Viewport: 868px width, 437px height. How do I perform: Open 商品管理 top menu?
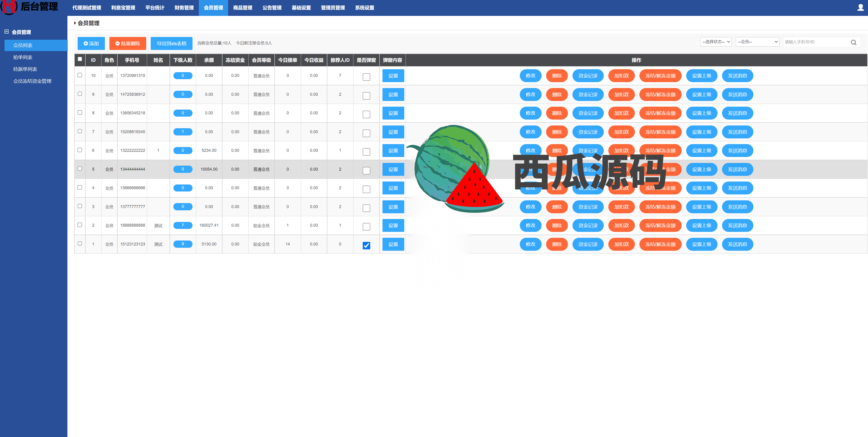[243, 8]
